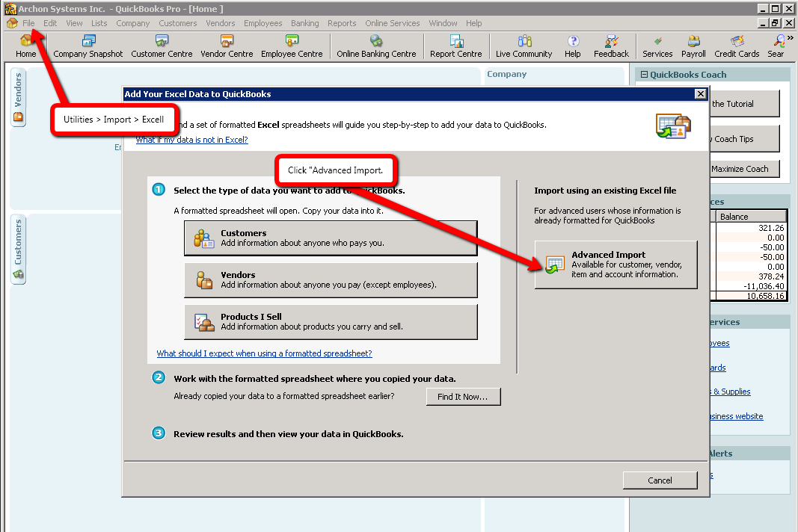798x532 pixels.
Task: Select the -11,036.40 balance cell
Action: coord(751,286)
